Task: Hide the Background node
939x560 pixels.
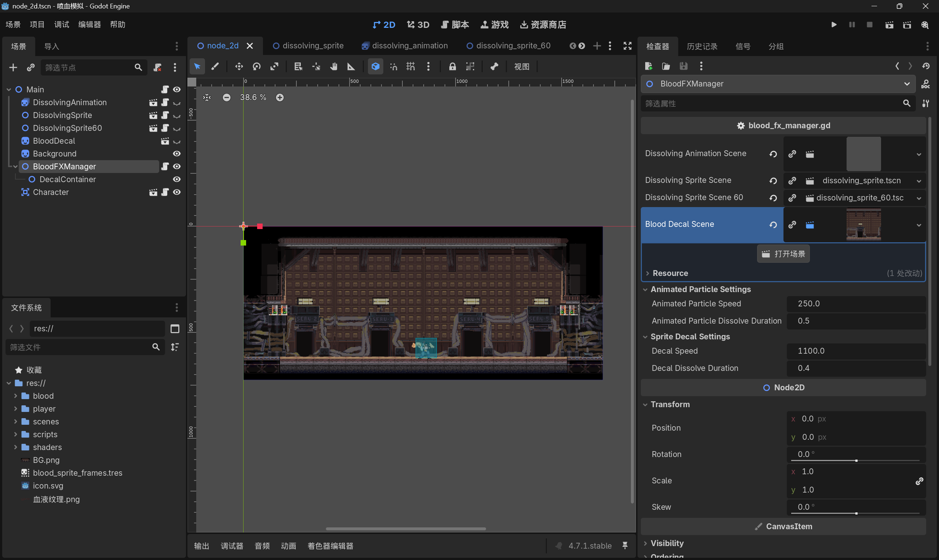Action: [177, 154]
